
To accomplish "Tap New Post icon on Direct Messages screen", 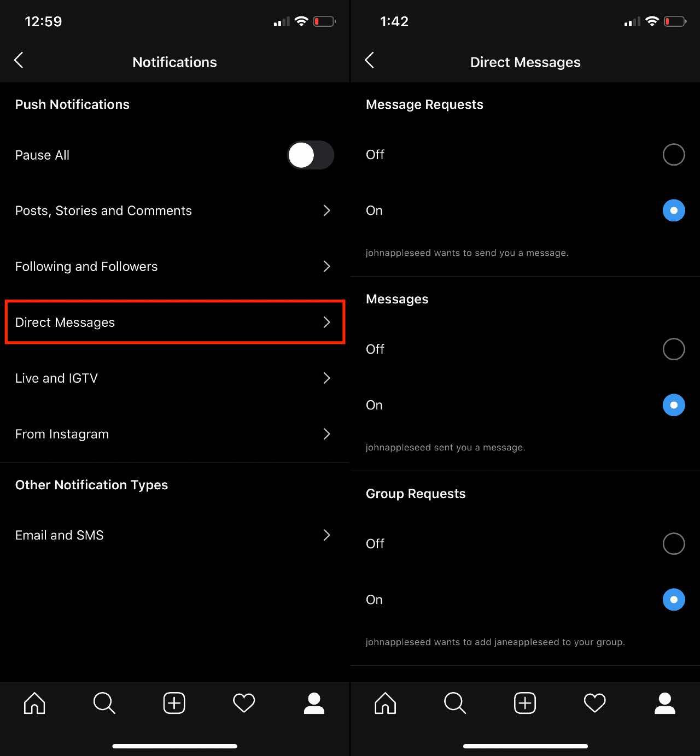I will pos(525,703).
